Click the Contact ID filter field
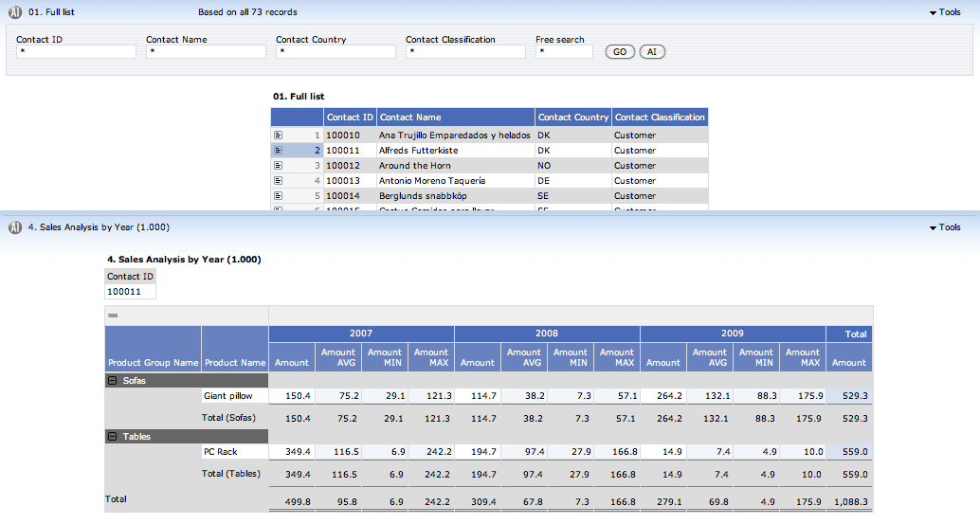 tap(76, 52)
